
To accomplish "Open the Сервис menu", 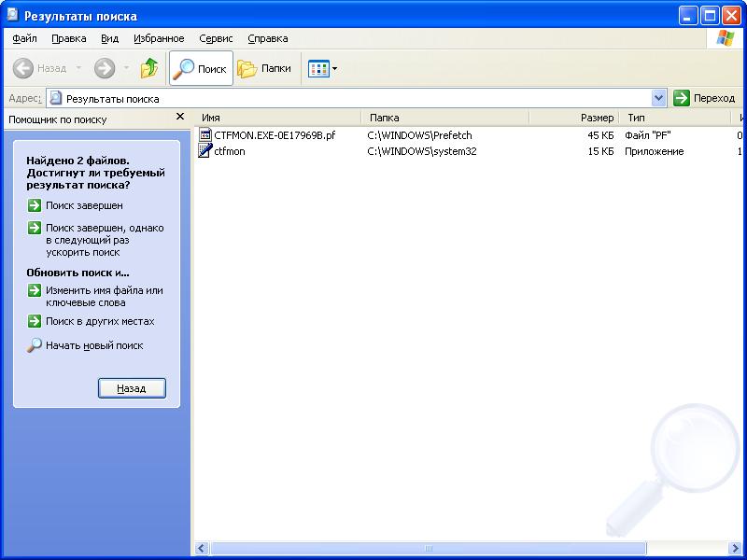I will pyautogui.click(x=216, y=38).
